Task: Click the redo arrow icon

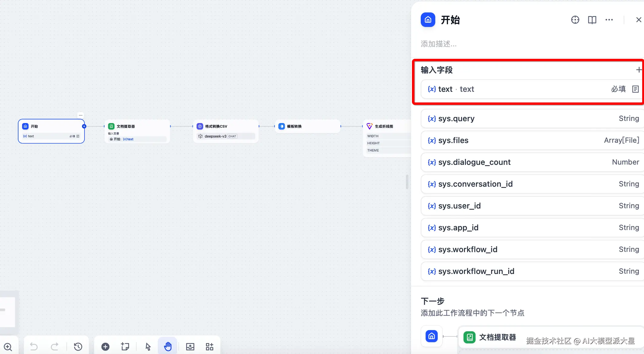Action: click(x=55, y=346)
